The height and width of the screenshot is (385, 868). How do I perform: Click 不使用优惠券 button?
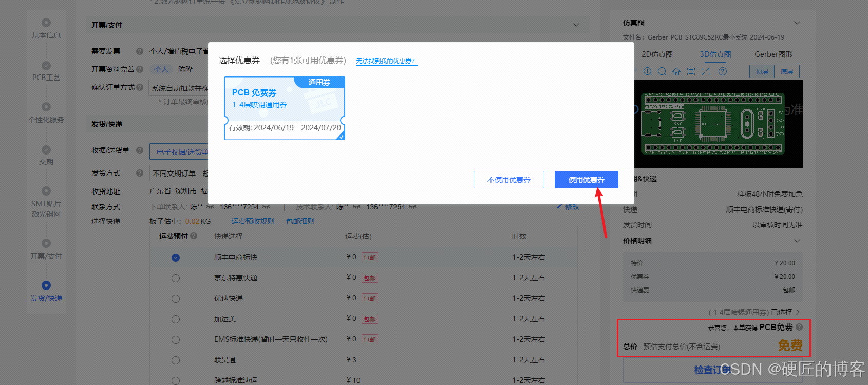pyautogui.click(x=509, y=180)
